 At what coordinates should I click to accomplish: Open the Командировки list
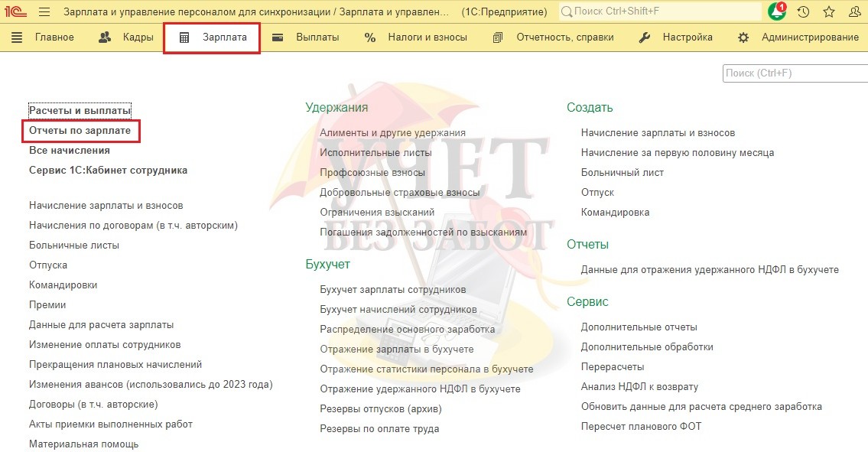point(63,285)
